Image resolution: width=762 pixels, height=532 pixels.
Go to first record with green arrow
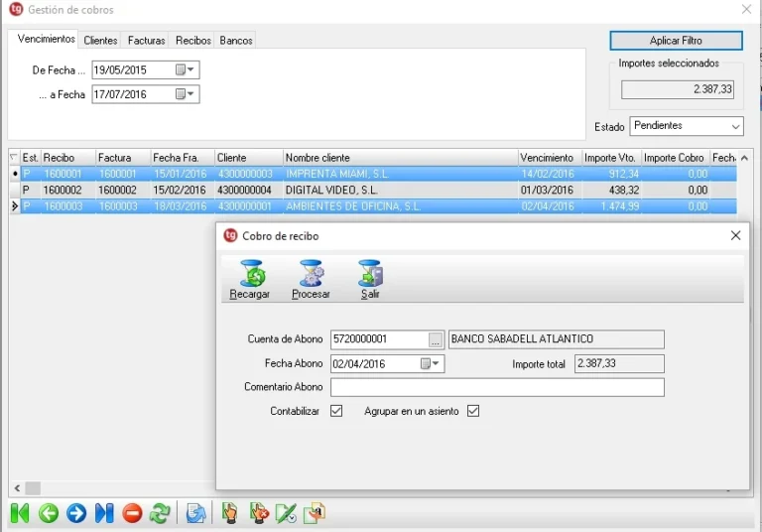click(x=20, y=513)
